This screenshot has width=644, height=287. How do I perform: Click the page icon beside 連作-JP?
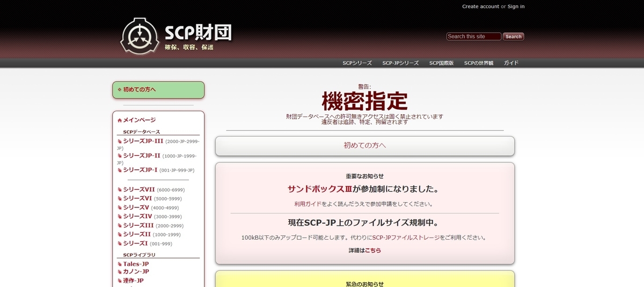[119, 281]
